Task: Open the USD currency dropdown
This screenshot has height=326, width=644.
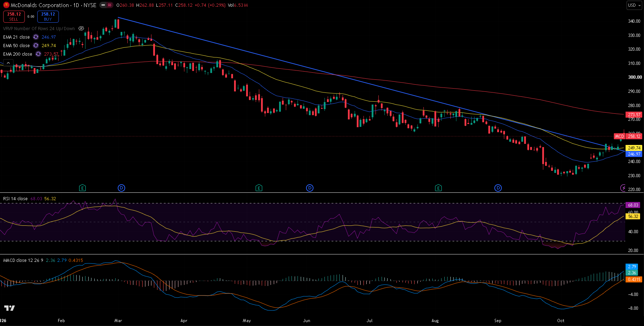Action: pyautogui.click(x=634, y=5)
